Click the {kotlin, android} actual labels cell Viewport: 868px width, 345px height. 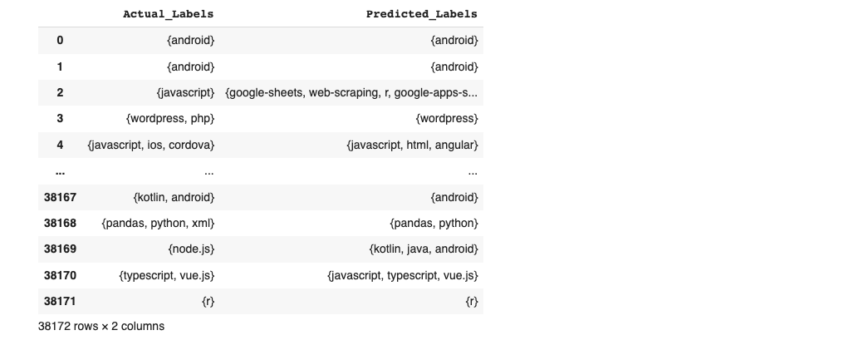pyautogui.click(x=174, y=198)
